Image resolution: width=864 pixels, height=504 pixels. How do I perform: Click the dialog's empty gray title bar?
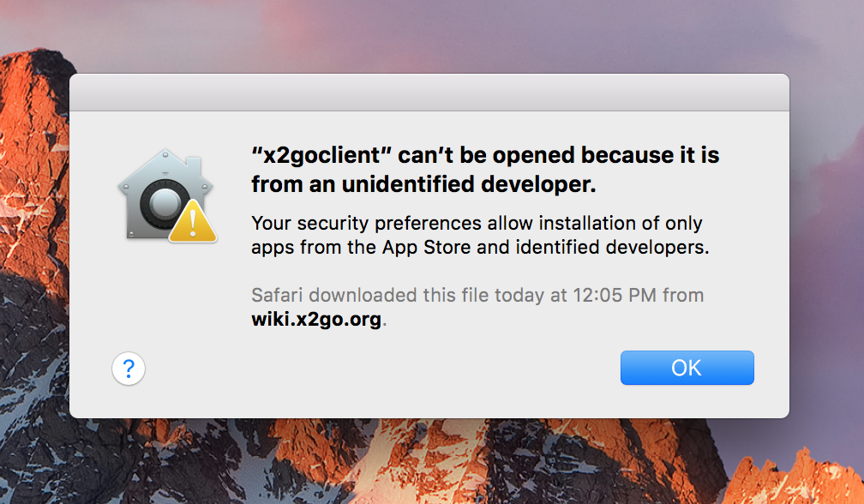429,92
